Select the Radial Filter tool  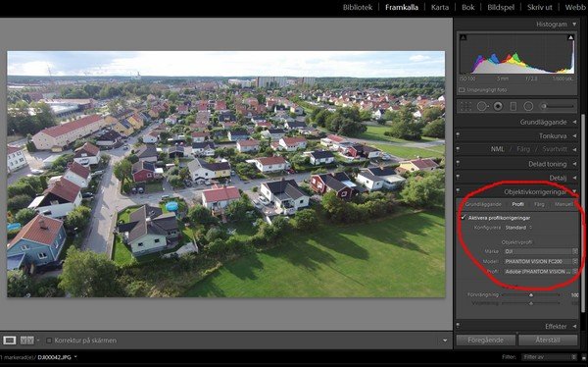528,107
